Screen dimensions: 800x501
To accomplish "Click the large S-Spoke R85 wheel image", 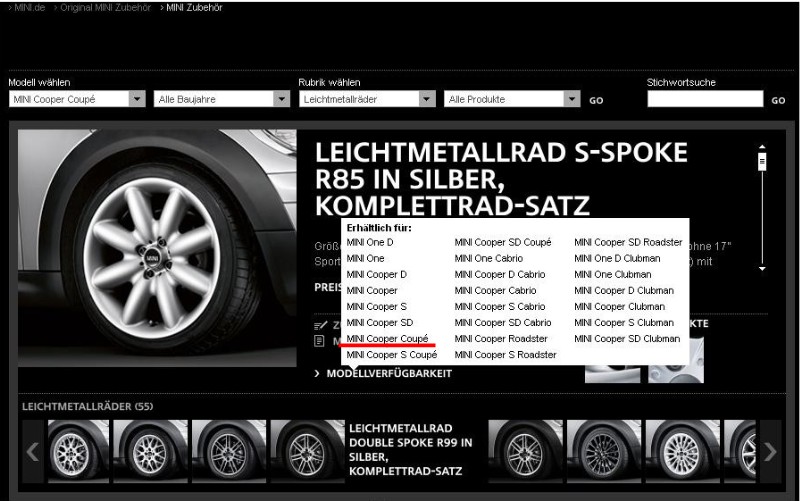I will 157,245.
